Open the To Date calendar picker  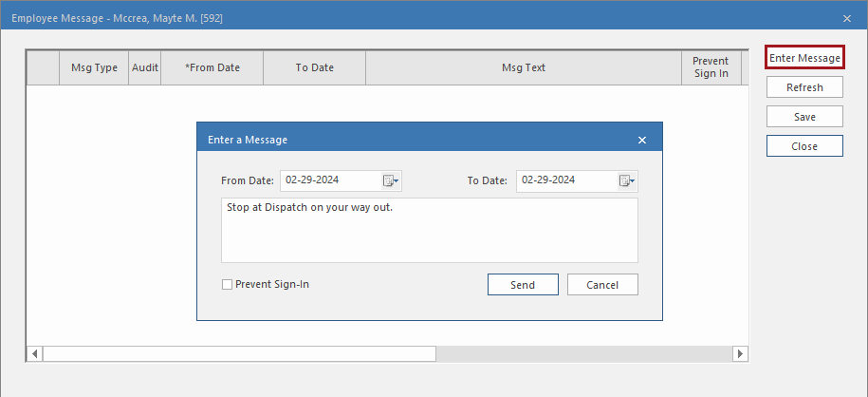coord(627,180)
